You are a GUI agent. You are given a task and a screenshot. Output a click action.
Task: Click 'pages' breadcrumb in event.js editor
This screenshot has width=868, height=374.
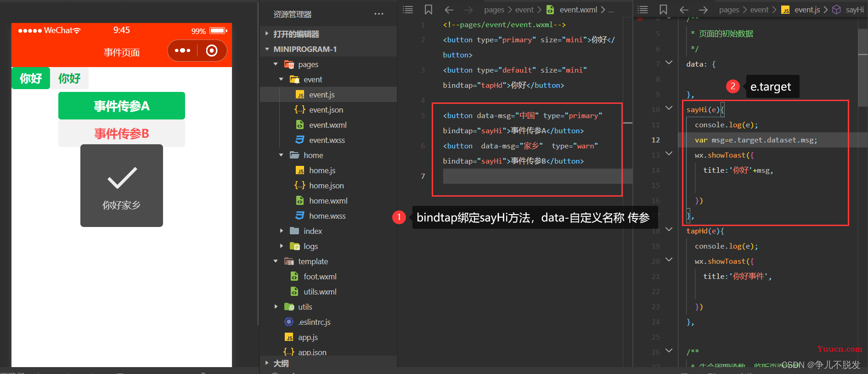pyautogui.click(x=729, y=10)
